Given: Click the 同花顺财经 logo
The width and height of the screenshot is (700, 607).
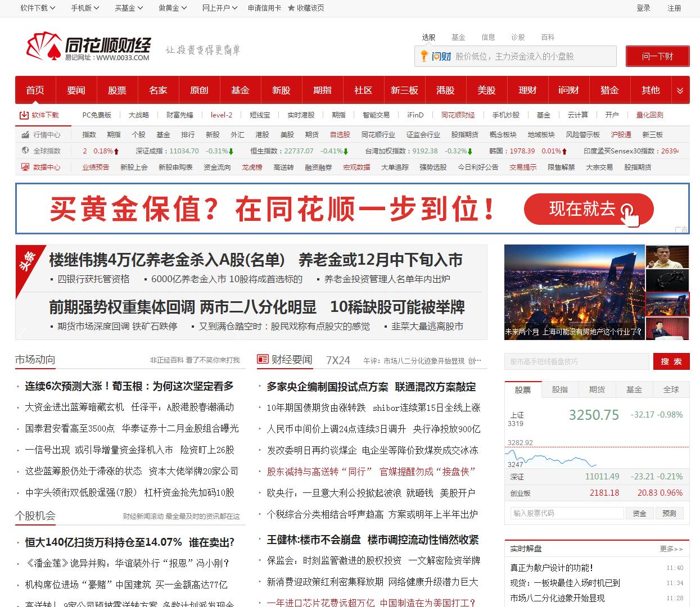Looking at the screenshot, I should [x=88, y=47].
